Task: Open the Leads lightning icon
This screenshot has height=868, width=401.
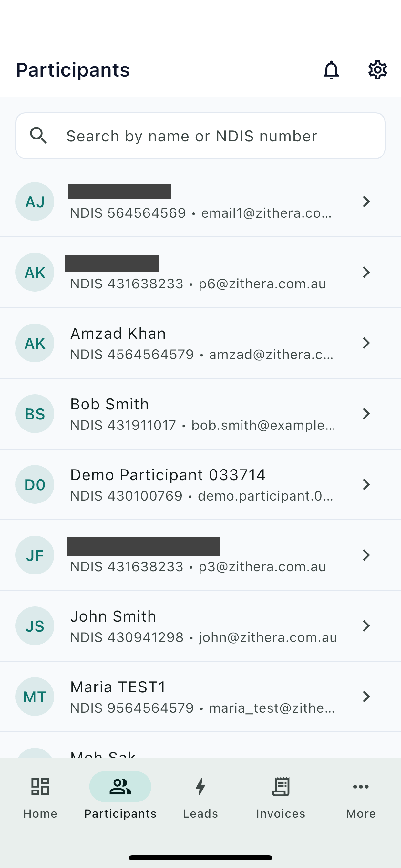Action: point(200,786)
